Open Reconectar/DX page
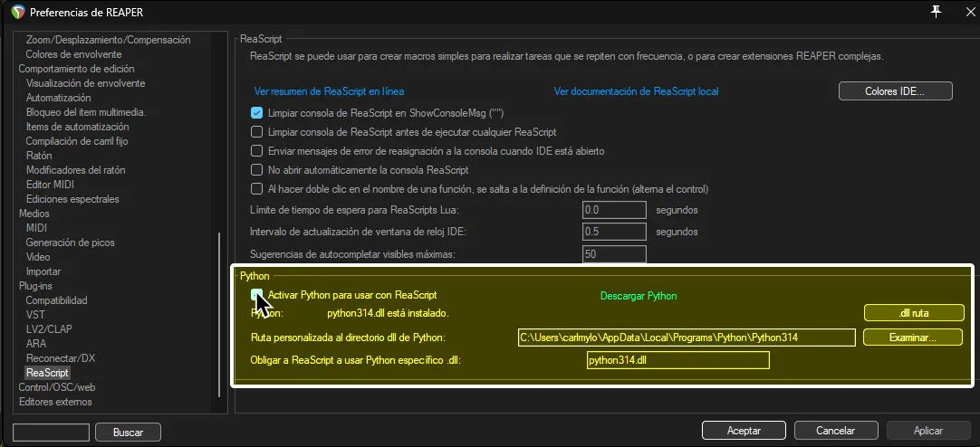The height and width of the screenshot is (447, 980). point(61,358)
